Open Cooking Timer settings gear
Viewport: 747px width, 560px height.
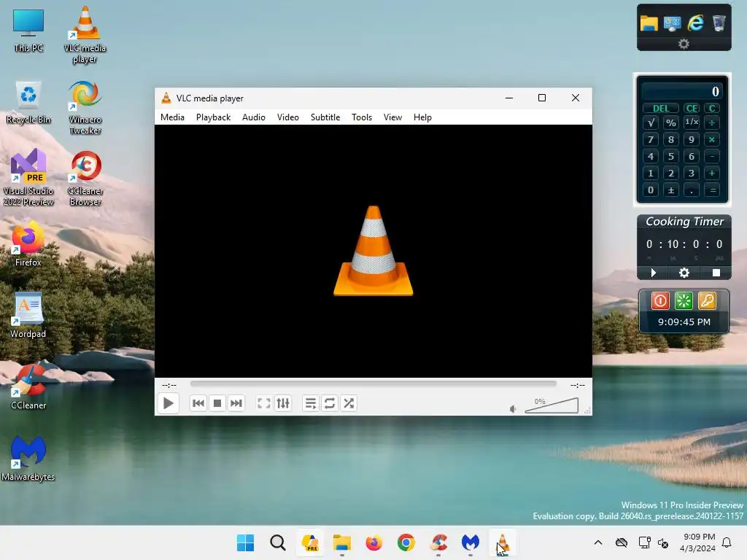tap(684, 273)
